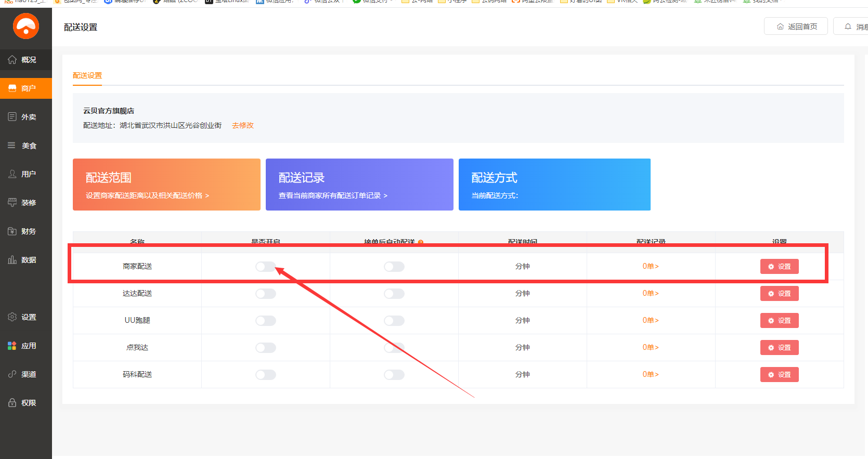Select the UU跑腿 name cell

pyautogui.click(x=137, y=320)
